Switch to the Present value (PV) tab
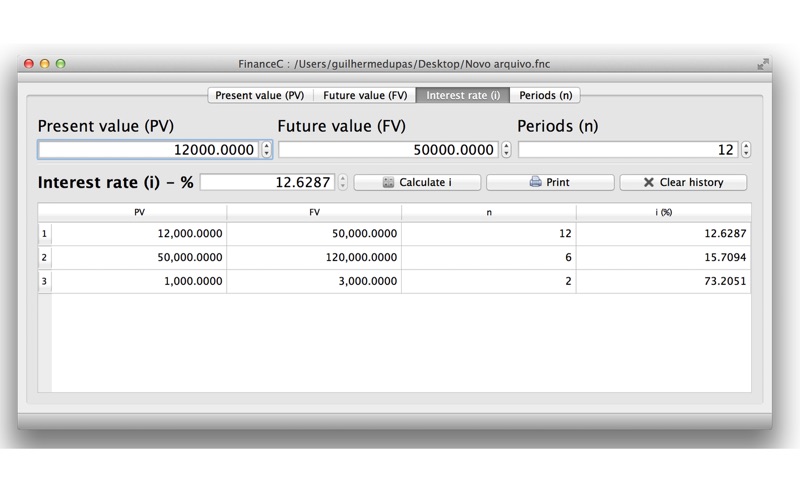The image size is (800, 500). [260, 95]
